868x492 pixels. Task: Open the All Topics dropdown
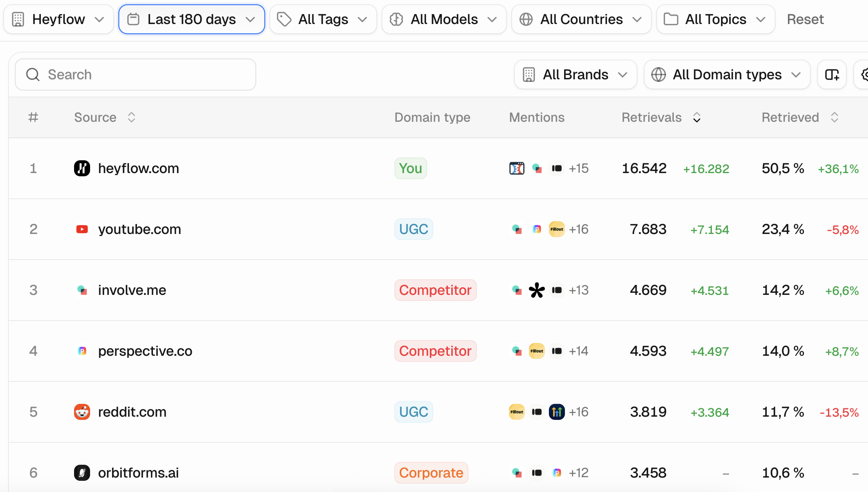716,19
